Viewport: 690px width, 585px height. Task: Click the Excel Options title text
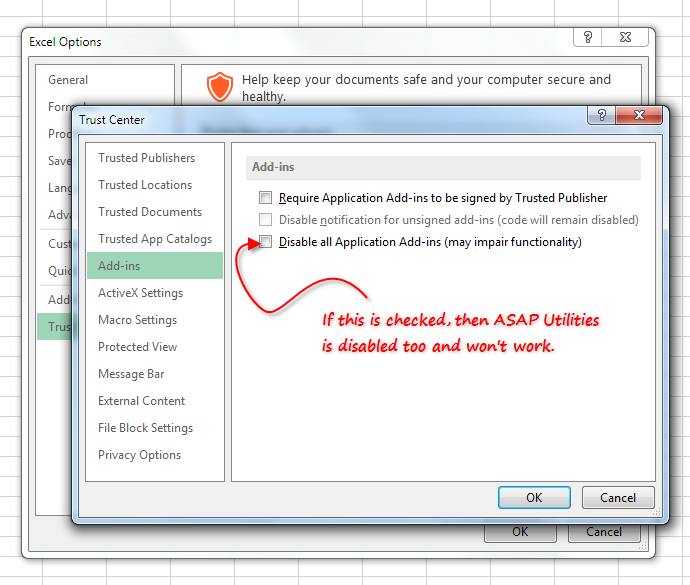(65, 42)
